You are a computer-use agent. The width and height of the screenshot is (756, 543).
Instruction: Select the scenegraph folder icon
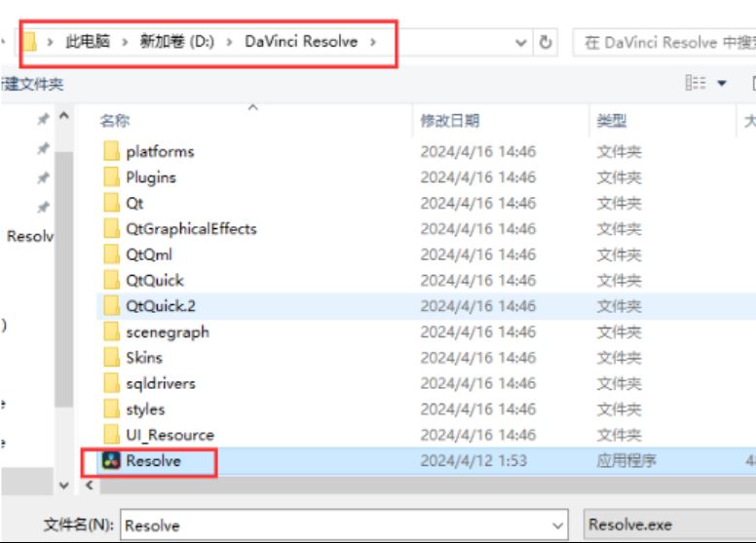pos(111,331)
